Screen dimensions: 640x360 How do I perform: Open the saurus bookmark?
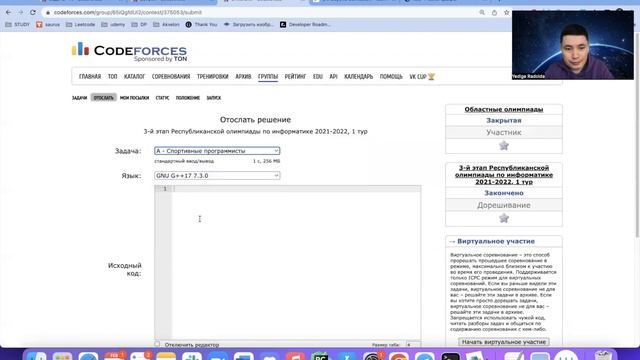pyautogui.click(x=48, y=24)
